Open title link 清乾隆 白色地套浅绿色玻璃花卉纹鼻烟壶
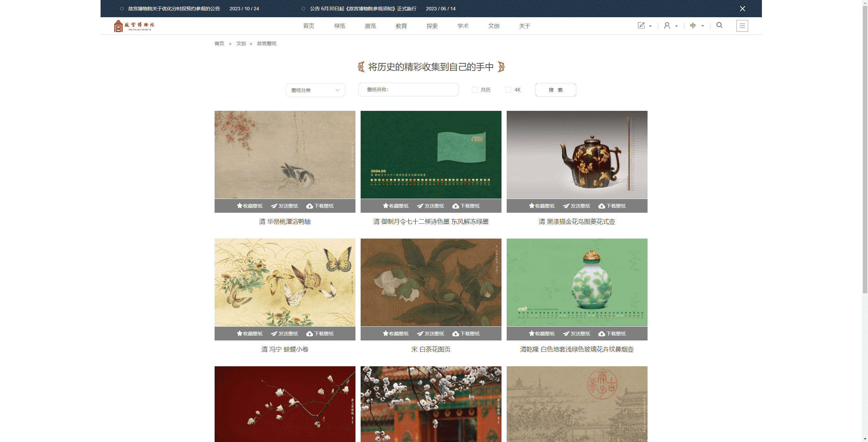The height and width of the screenshot is (442, 868). point(577,349)
